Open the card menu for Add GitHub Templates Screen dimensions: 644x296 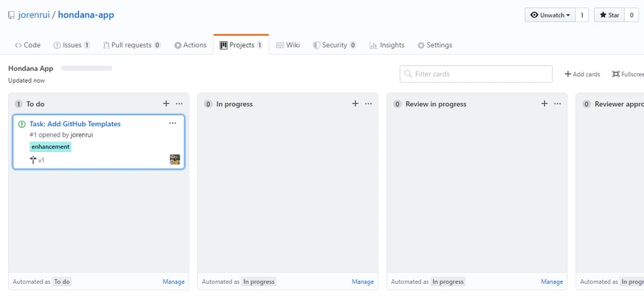(x=172, y=123)
